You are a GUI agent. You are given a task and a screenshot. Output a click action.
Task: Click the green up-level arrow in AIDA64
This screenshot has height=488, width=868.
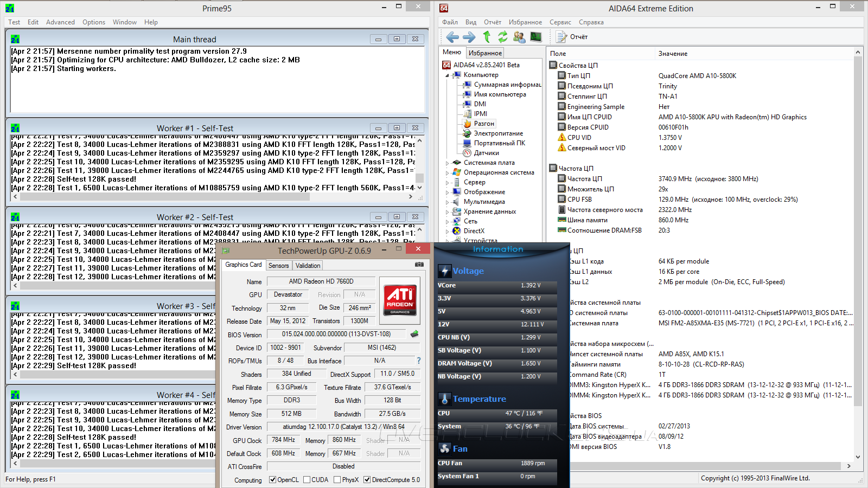(487, 37)
